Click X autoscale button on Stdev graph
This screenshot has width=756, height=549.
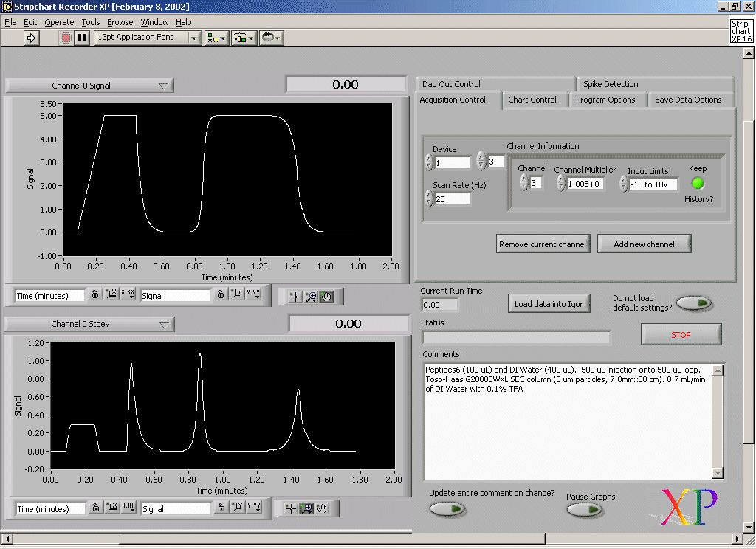pos(112,507)
